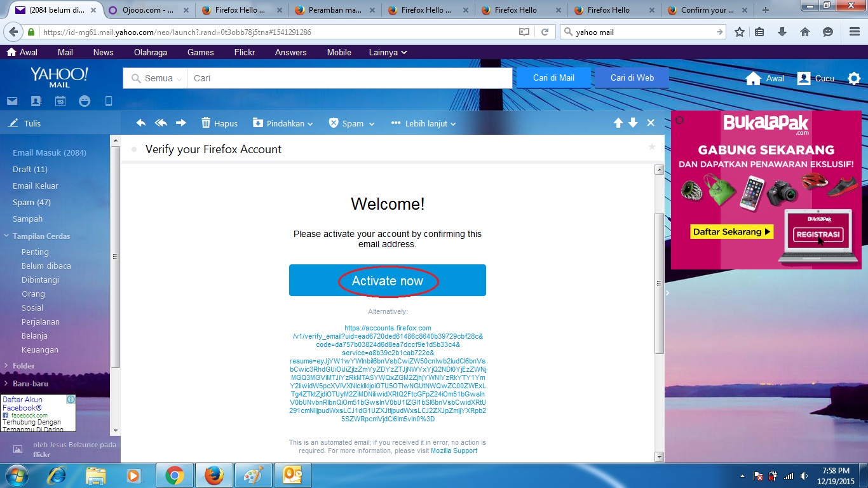
Task: Click the bookmark star icon in Firefox toolbar
Action: pyautogui.click(x=739, y=32)
